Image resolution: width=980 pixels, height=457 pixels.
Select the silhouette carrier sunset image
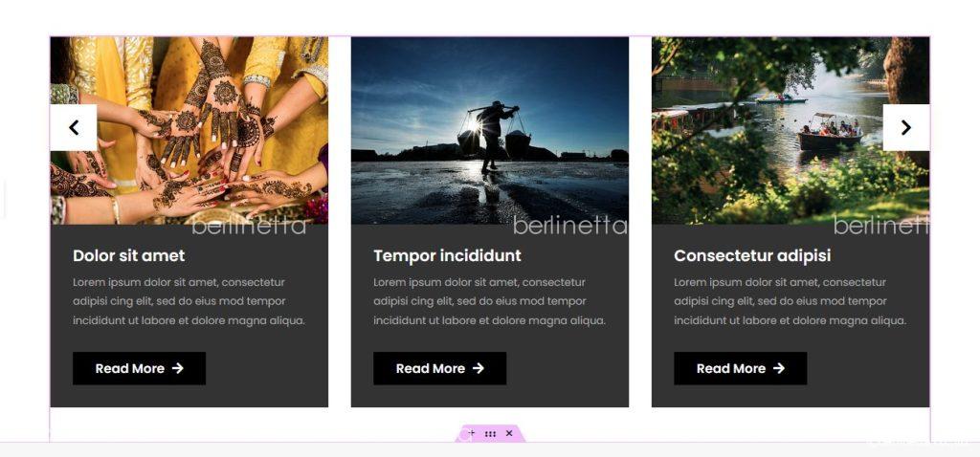tap(490, 130)
